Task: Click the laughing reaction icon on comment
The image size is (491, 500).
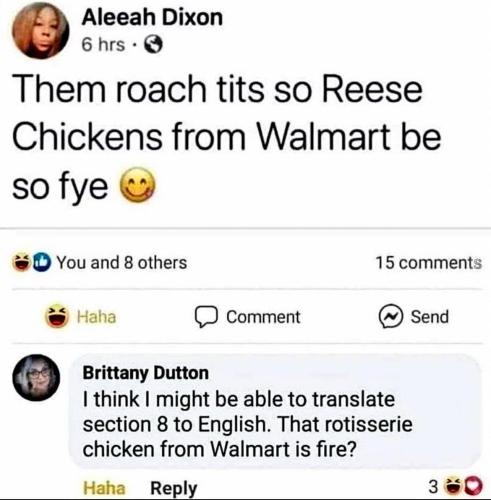Action: click(x=454, y=486)
